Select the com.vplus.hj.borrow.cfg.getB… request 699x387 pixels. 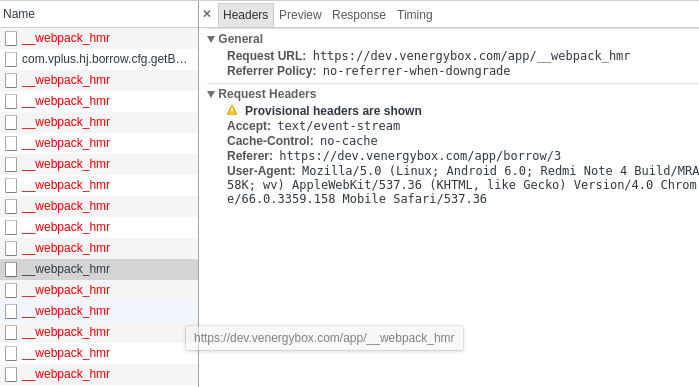click(99, 59)
